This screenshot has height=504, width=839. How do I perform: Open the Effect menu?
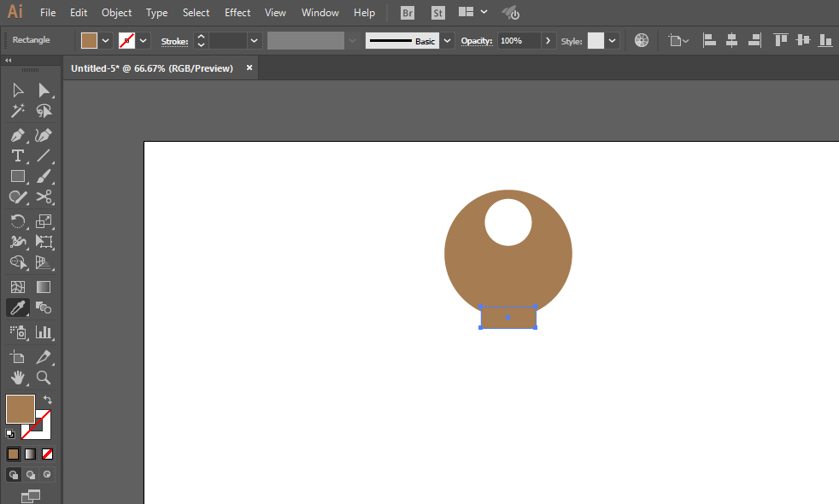pos(238,13)
